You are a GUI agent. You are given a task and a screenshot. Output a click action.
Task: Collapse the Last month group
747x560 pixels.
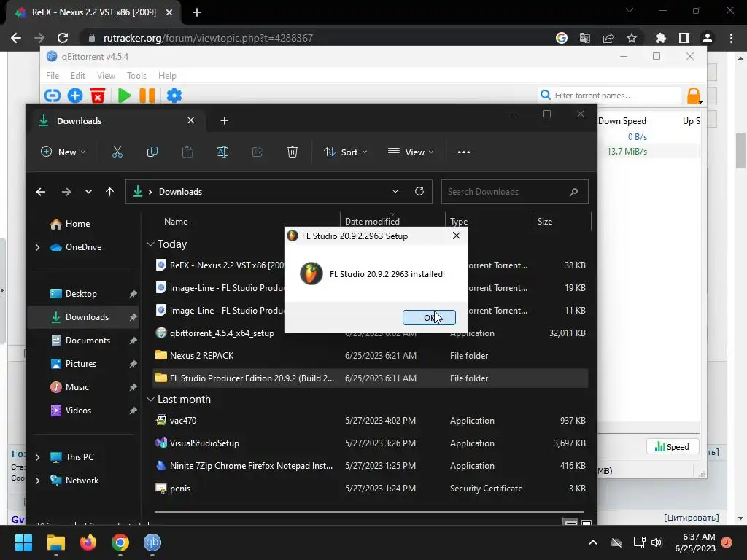(150, 400)
